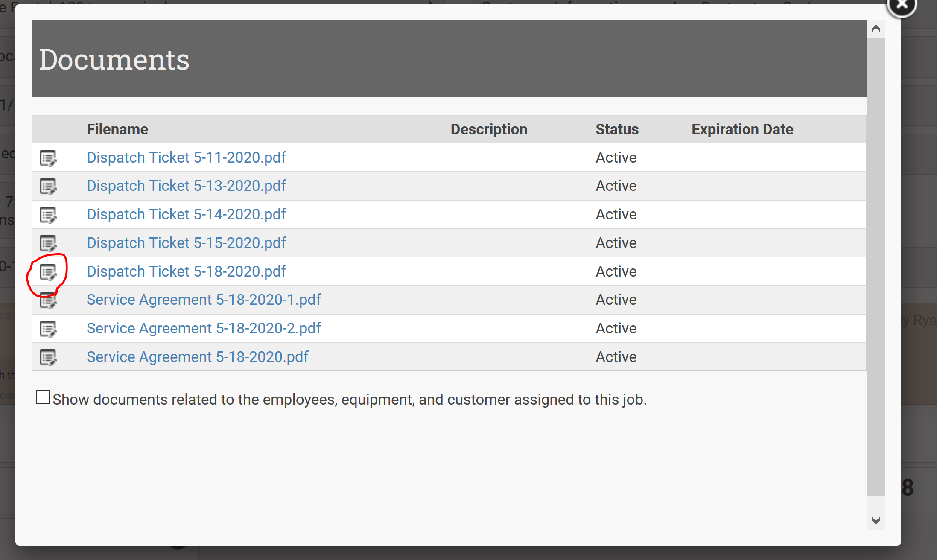937x560 pixels.
Task: Click Active status of Dispatch Ticket 5-14-2020.pdf
Action: click(x=616, y=214)
